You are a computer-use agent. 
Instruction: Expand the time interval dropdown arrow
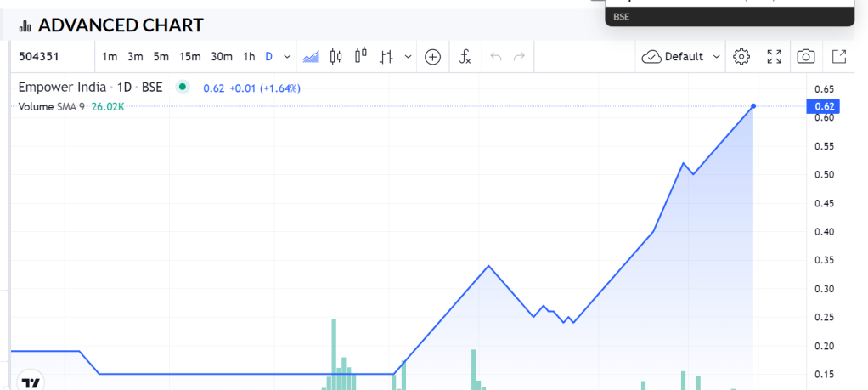287,57
